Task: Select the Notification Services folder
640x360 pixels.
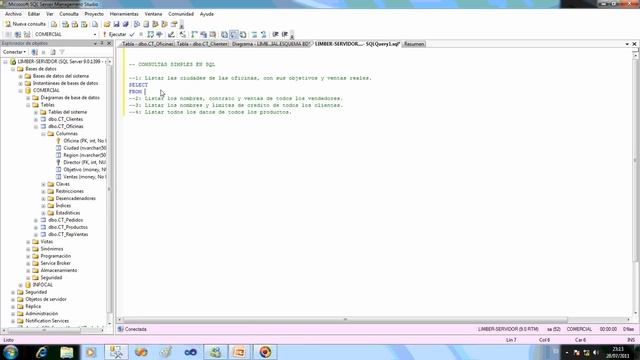Action: (47, 321)
